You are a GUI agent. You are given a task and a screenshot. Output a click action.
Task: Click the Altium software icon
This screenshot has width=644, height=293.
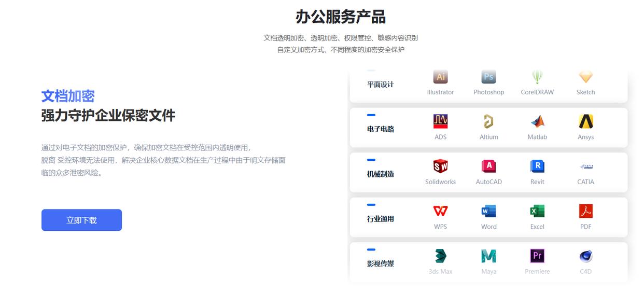488,121
